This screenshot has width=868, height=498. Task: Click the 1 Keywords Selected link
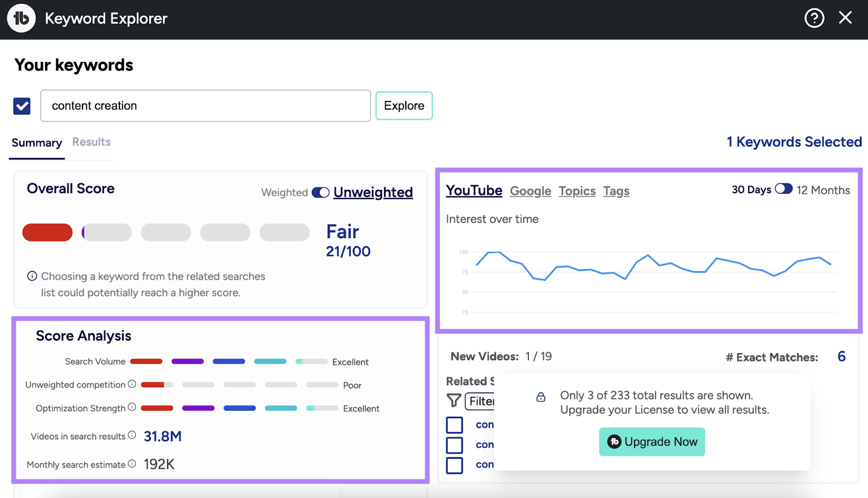pos(794,142)
